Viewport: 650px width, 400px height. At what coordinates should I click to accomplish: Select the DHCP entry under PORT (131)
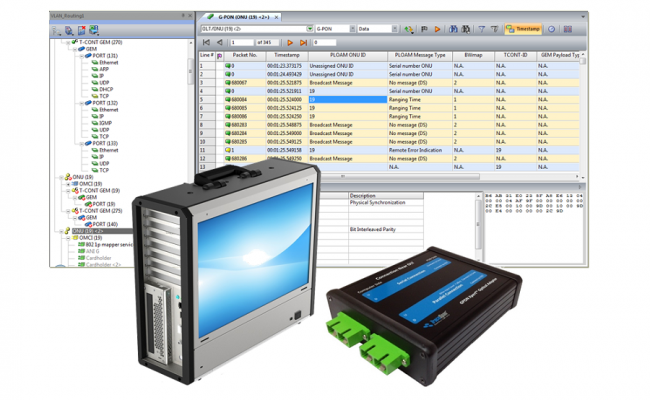[106, 89]
